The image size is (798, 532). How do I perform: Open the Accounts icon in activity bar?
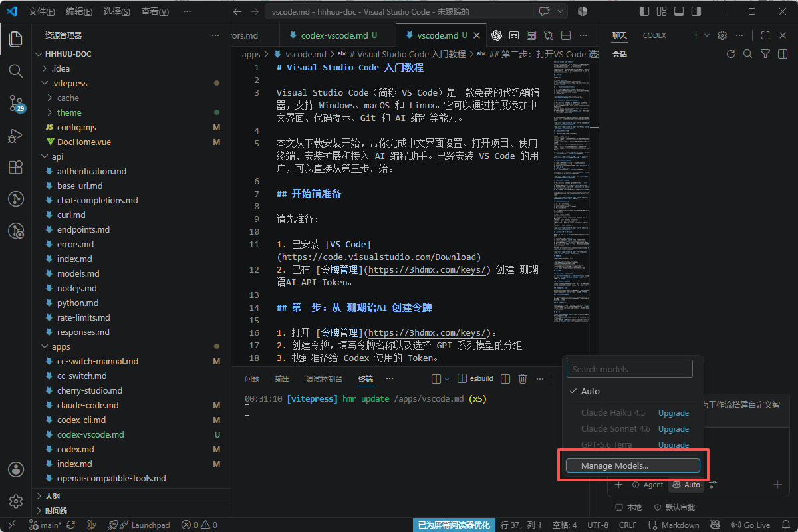coord(15,469)
